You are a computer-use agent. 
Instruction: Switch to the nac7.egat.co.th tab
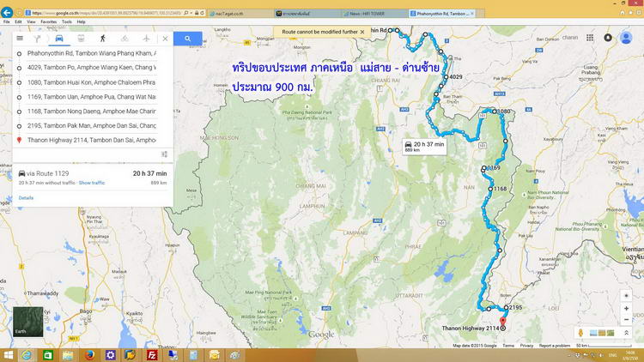point(240,14)
